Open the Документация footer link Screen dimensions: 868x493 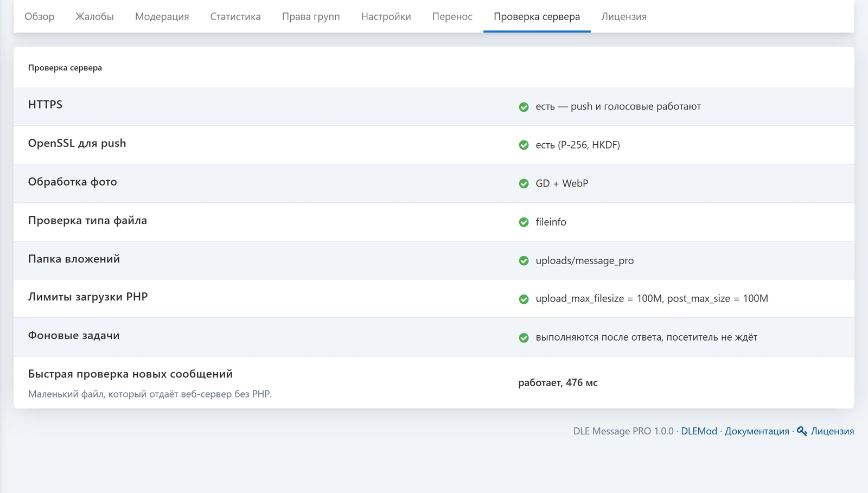pyautogui.click(x=757, y=431)
